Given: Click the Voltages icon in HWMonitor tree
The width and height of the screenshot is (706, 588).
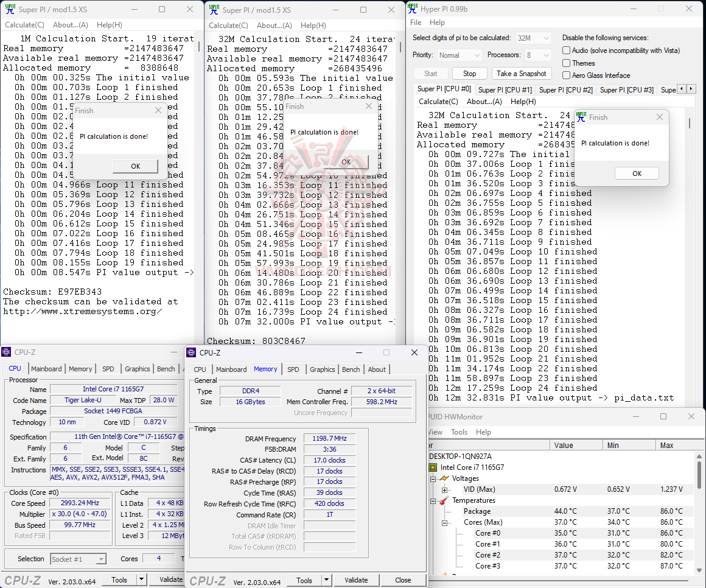Looking at the screenshot, I should pyautogui.click(x=444, y=478).
